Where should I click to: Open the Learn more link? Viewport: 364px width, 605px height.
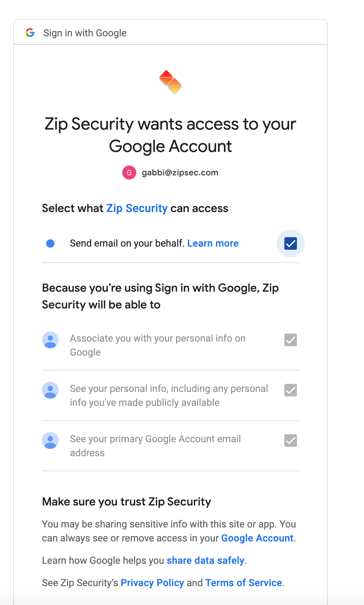tap(213, 243)
